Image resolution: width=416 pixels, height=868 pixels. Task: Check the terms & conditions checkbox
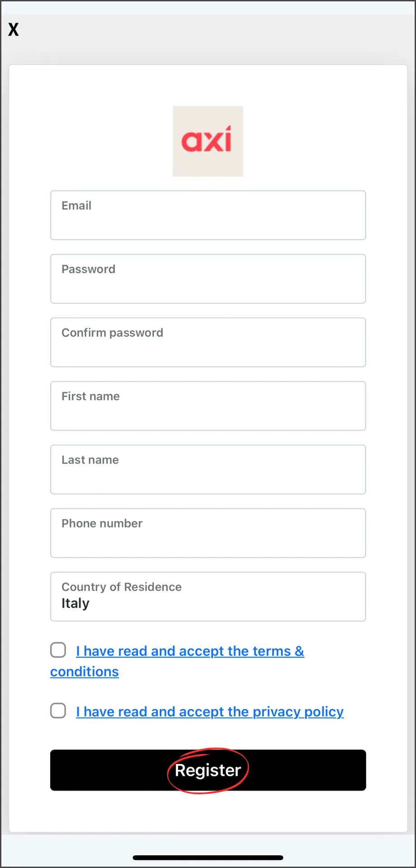[58, 650]
